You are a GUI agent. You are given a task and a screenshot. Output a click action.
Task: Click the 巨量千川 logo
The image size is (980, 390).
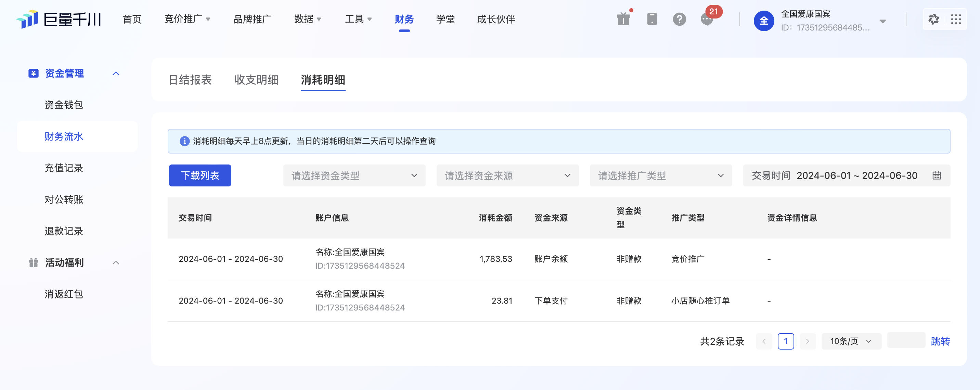tap(59, 19)
